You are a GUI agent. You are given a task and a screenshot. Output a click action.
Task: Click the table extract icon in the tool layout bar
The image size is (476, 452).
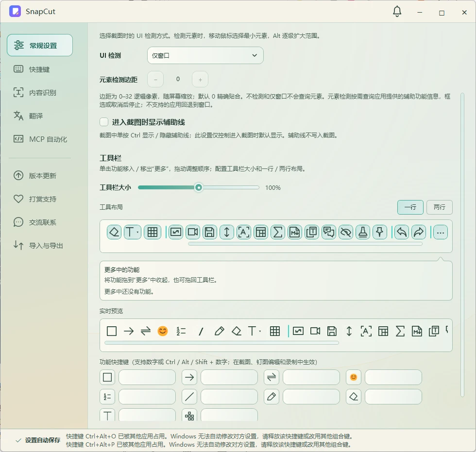261,233
